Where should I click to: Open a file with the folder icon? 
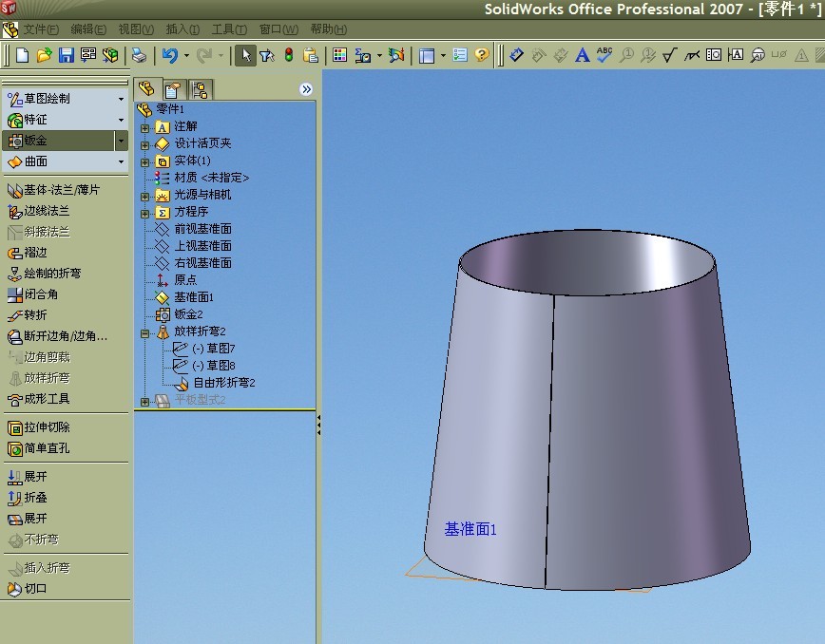tap(44, 55)
